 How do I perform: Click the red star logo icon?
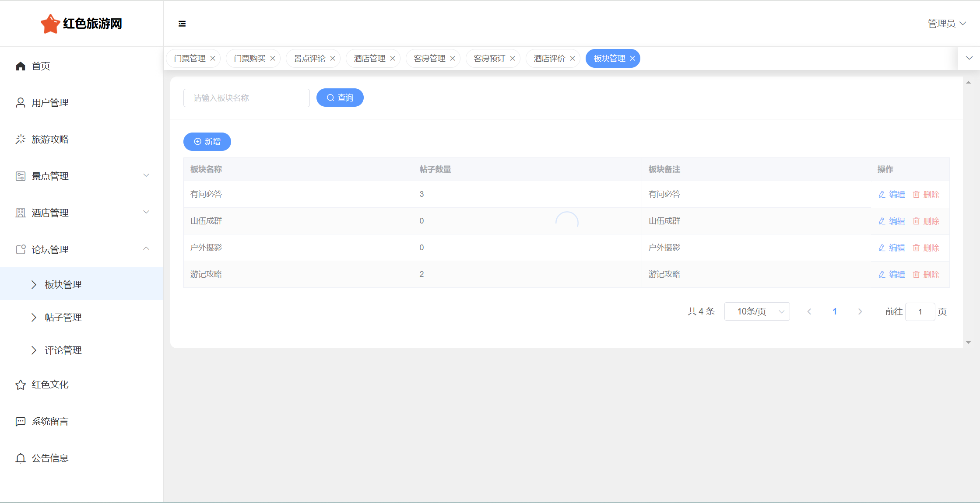tap(50, 24)
